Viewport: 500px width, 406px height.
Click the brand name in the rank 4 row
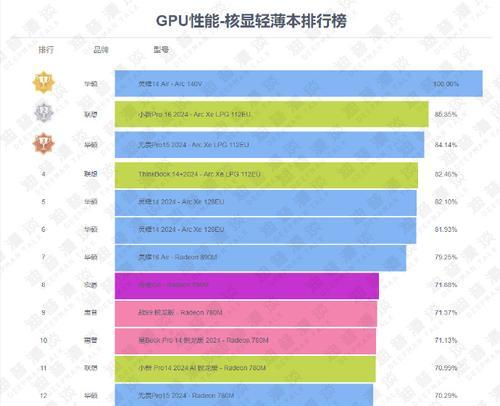point(90,174)
